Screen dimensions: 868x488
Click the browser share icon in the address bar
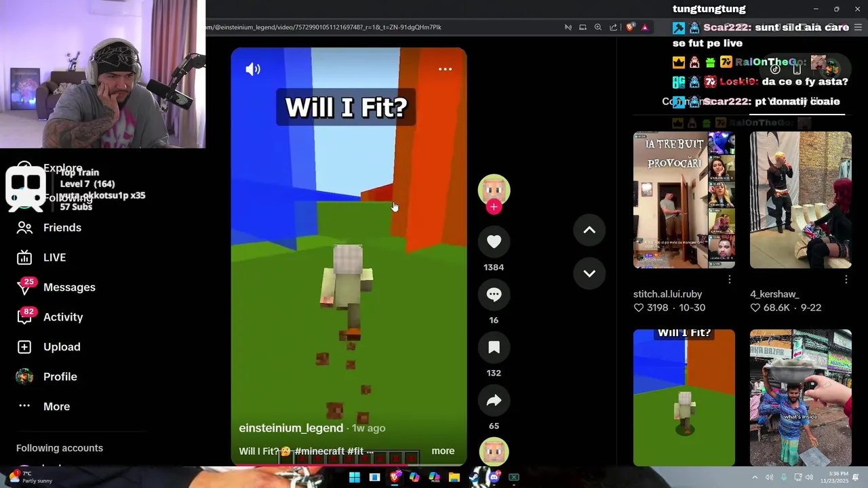[x=614, y=27]
